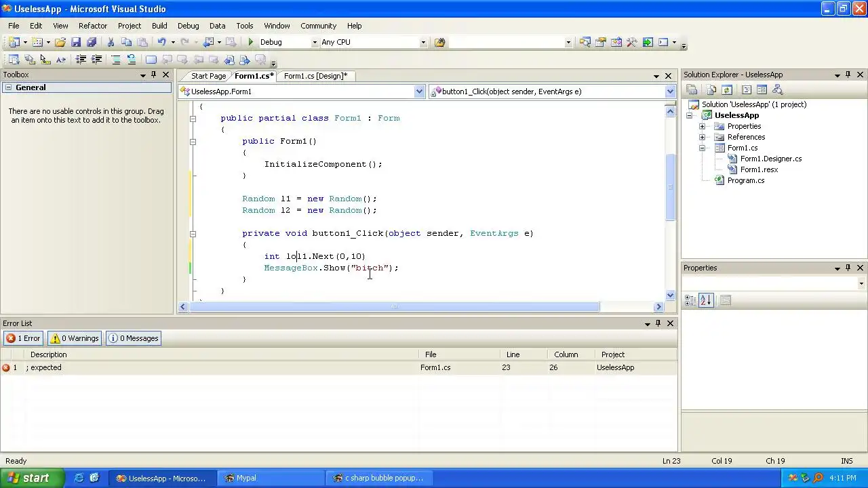Click View Code icon in Solution Explorer
The width and height of the screenshot is (868, 488).
(x=746, y=89)
